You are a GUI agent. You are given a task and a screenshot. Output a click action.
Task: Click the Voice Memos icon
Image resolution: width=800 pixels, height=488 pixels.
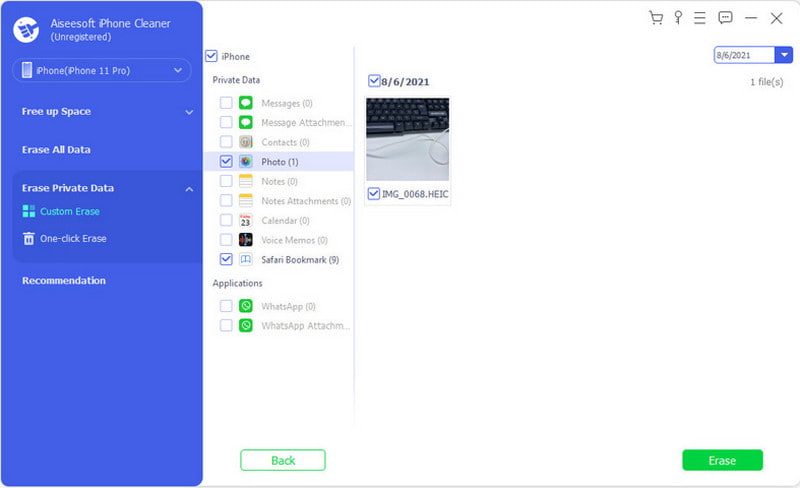245,240
